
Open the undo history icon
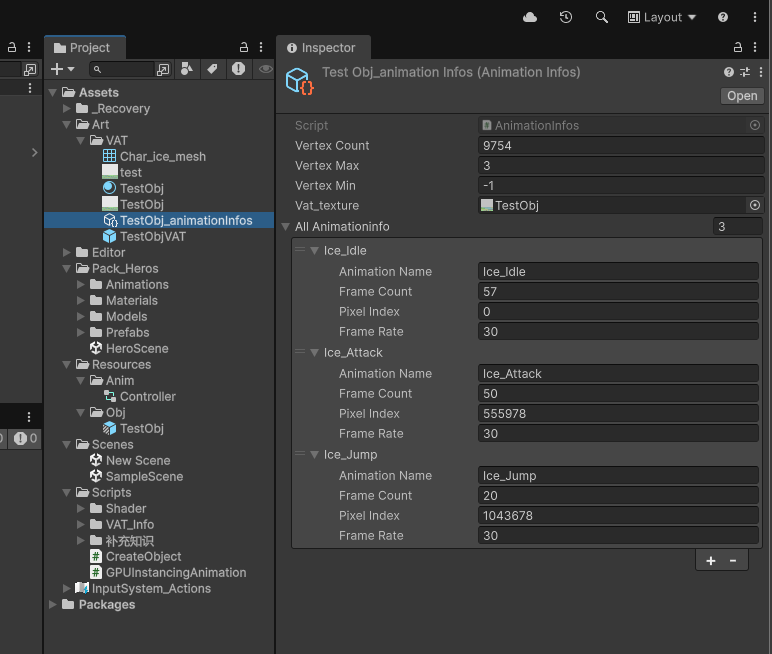point(566,17)
